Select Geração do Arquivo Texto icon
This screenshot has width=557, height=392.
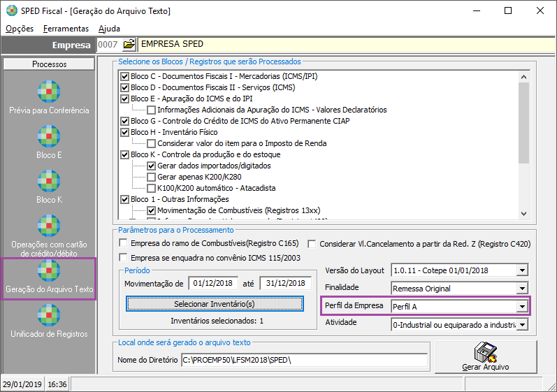49,271
